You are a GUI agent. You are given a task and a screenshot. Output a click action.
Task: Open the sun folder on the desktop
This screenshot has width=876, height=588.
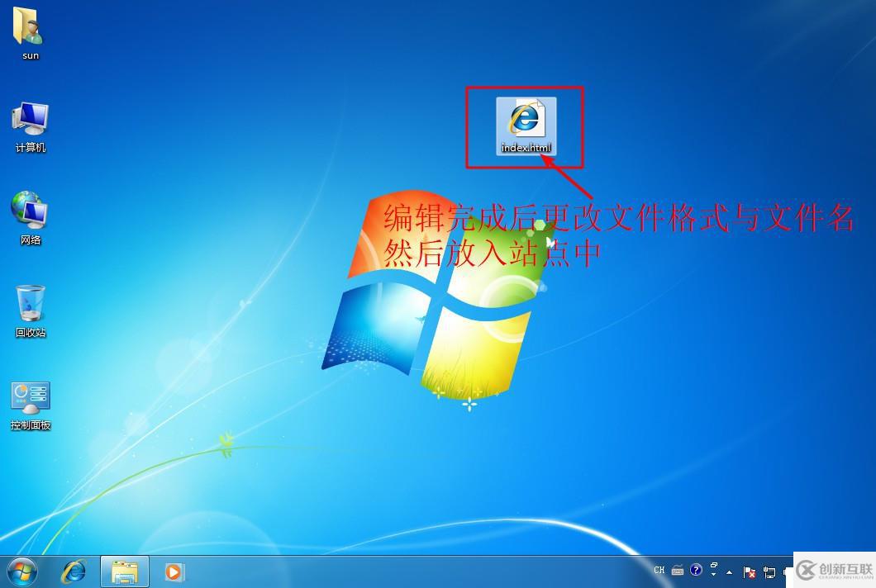pyautogui.click(x=30, y=33)
